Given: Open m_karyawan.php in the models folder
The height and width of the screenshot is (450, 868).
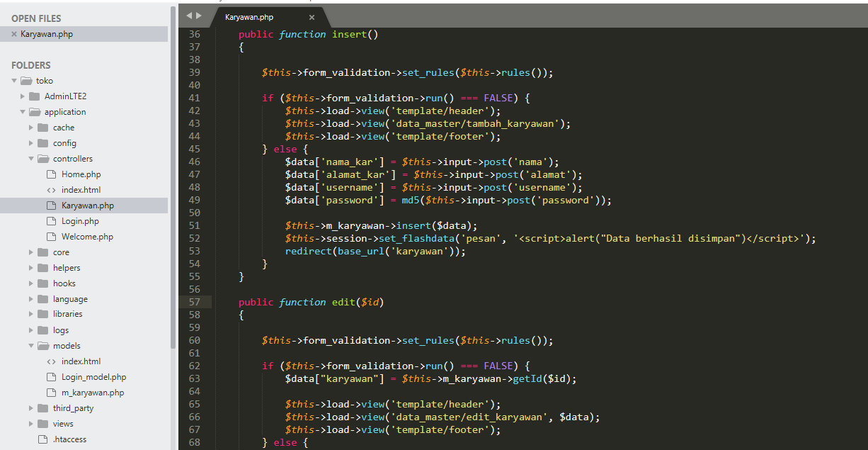Looking at the screenshot, I should pyautogui.click(x=93, y=393).
